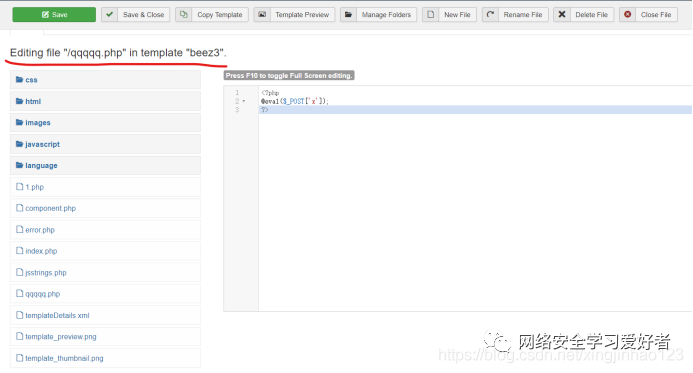Click the New File page icon

[430, 15]
